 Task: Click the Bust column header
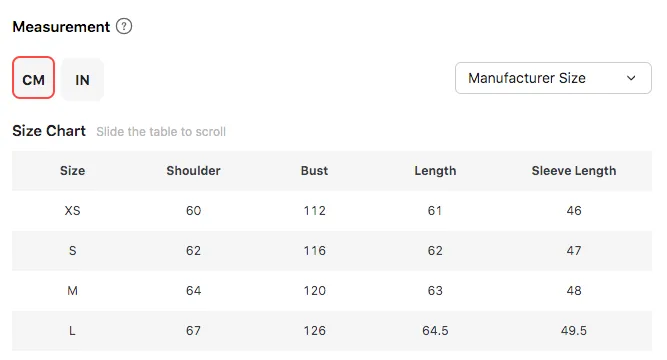[314, 171]
